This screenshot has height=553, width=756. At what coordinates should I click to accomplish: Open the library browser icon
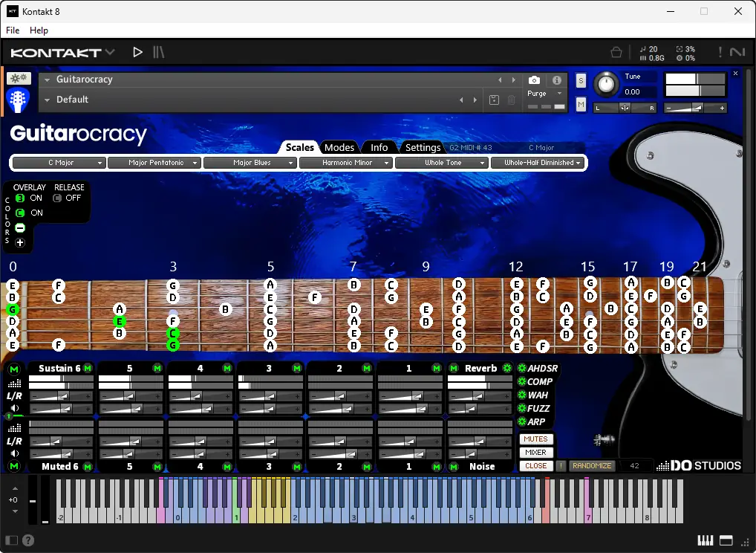[159, 51]
